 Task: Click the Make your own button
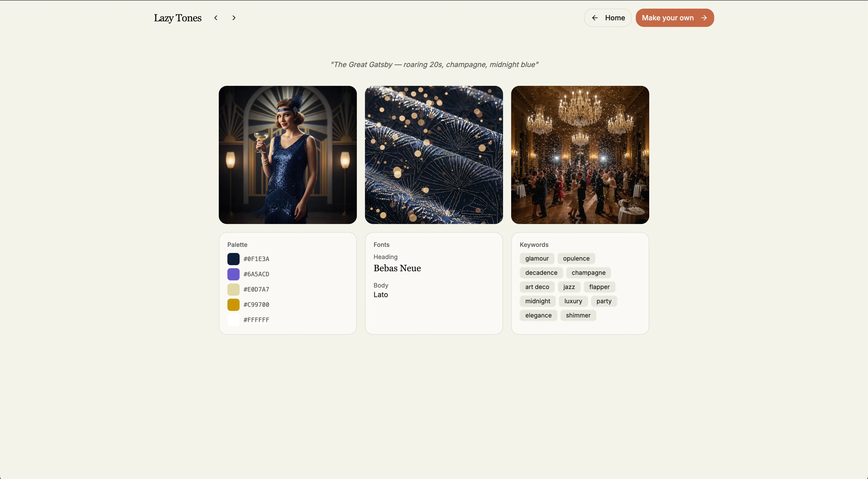pyautogui.click(x=675, y=18)
